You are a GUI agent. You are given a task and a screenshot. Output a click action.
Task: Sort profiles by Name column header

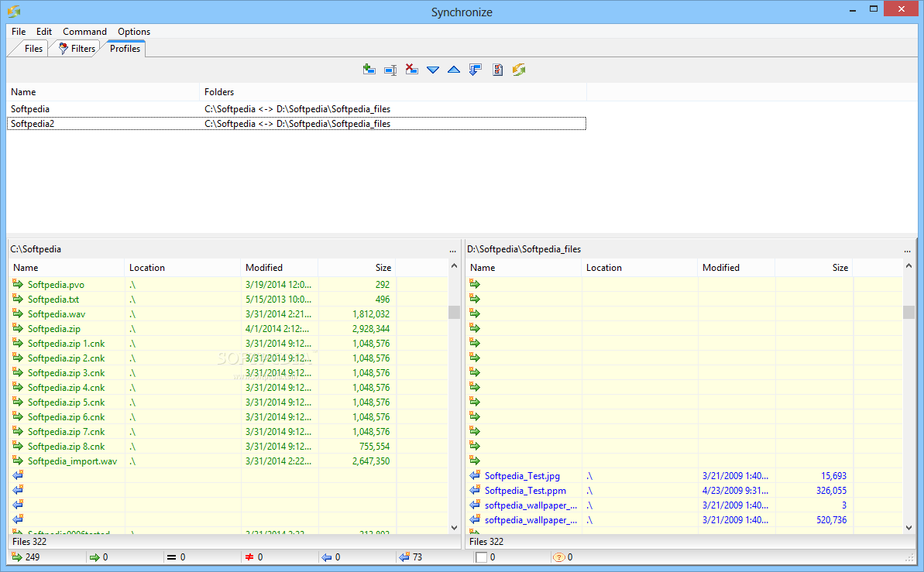click(x=103, y=92)
